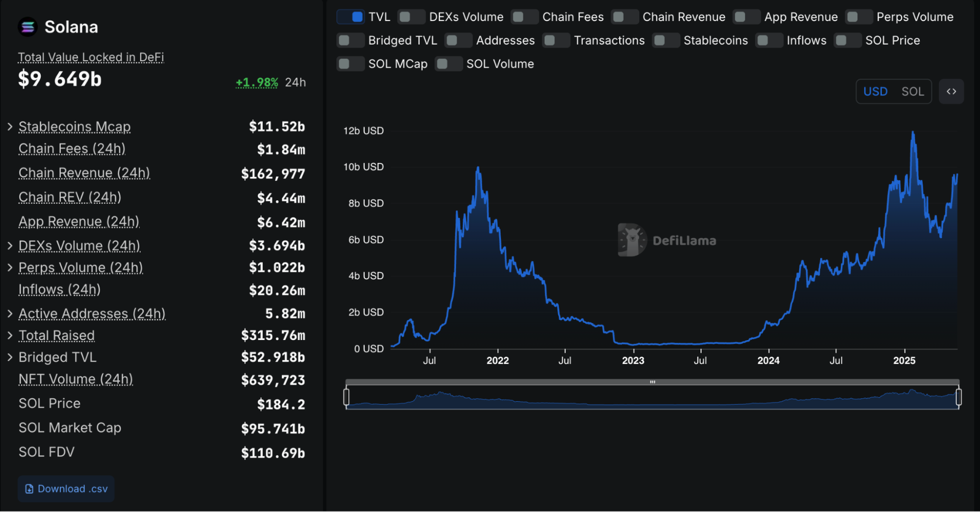
Task: Select the USD currency tab
Action: [x=876, y=91]
